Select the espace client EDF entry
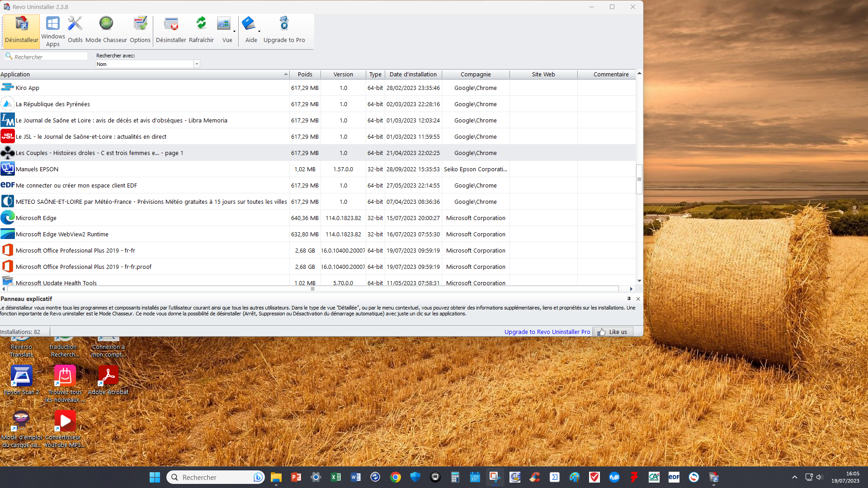 point(318,185)
